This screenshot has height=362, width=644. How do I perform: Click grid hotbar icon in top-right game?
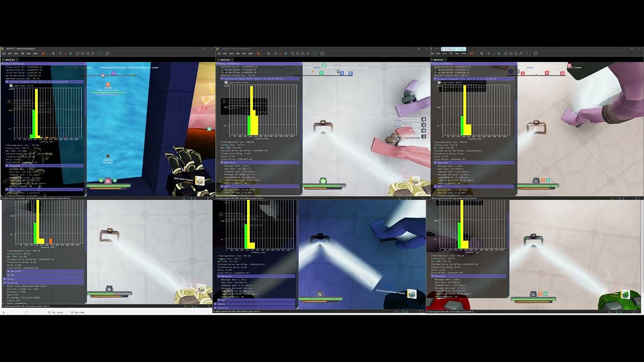pyautogui.click(x=536, y=180)
